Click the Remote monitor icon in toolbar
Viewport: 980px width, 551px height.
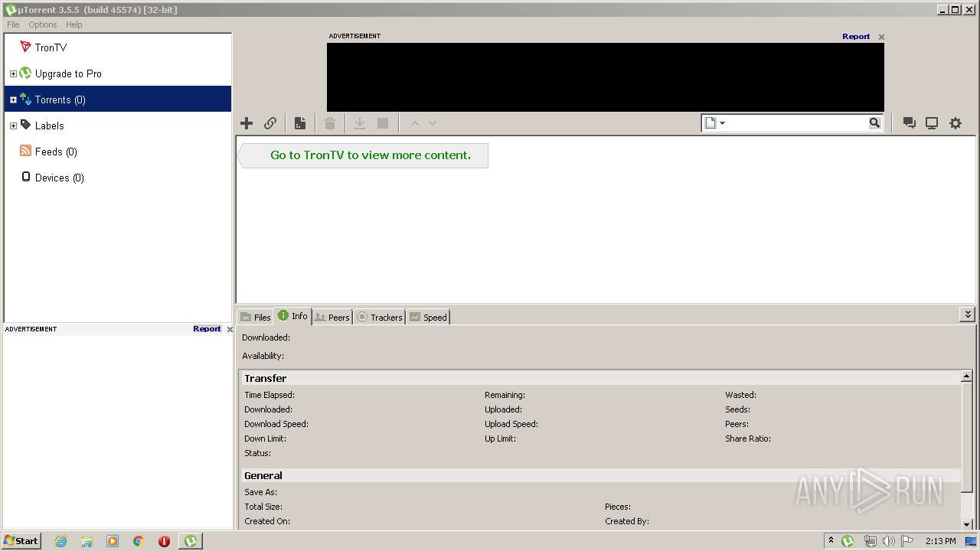tap(932, 123)
